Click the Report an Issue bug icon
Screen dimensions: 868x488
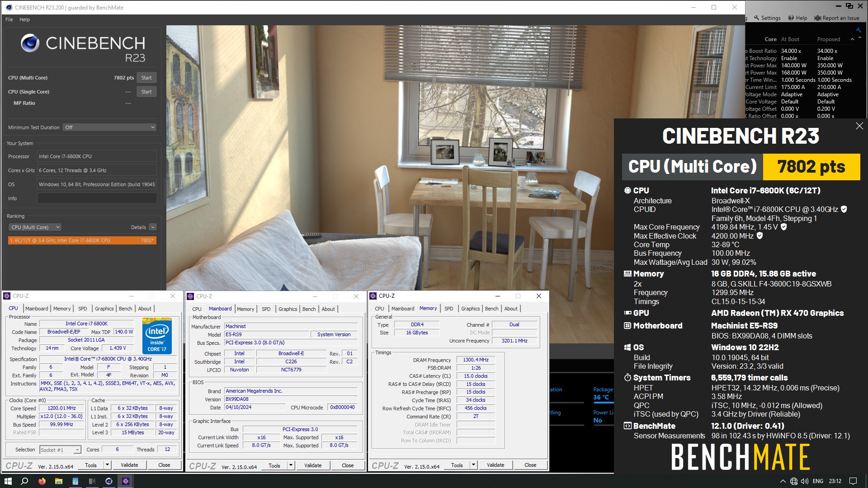[818, 18]
